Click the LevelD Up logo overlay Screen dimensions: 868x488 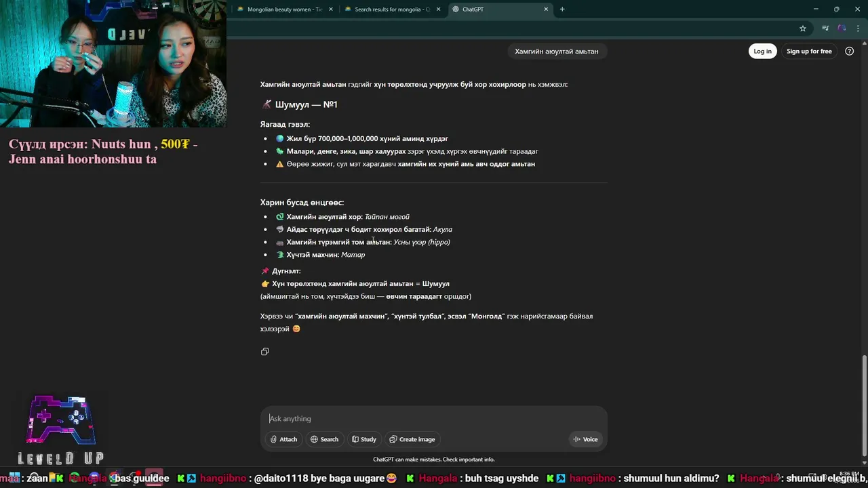click(61, 430)
